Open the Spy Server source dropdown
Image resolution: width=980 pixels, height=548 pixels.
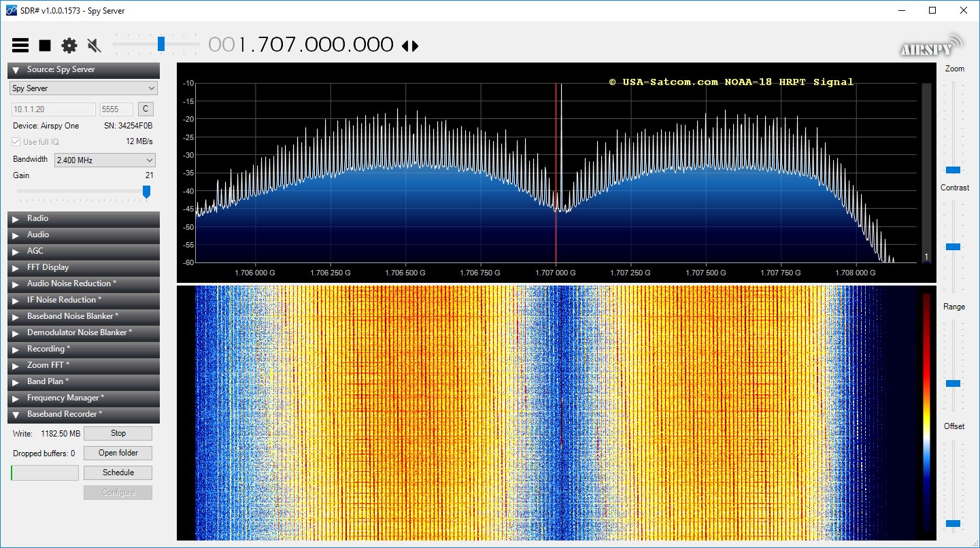(x=83, y=88)
